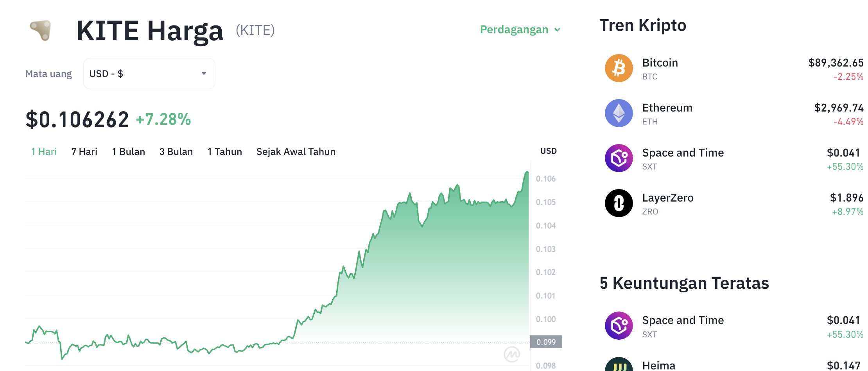Click the CoinMarketCap watermark on chart

512,355
